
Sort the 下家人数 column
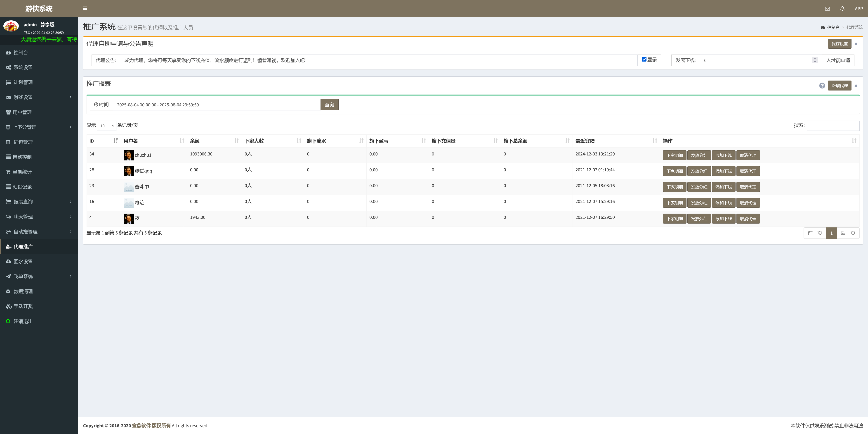pos(299,141)
